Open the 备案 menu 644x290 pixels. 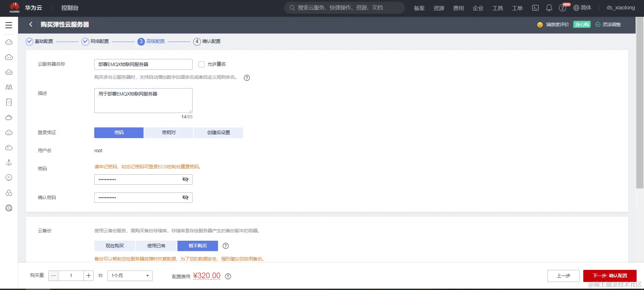click(x=419, y=8)
